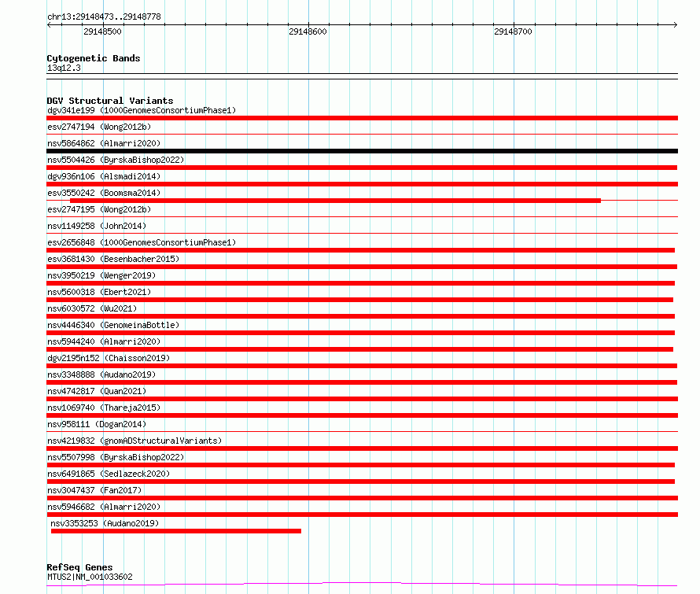Click the red bar under dgv341e199
The image size is (700, 594).
[x=362, y=118]
